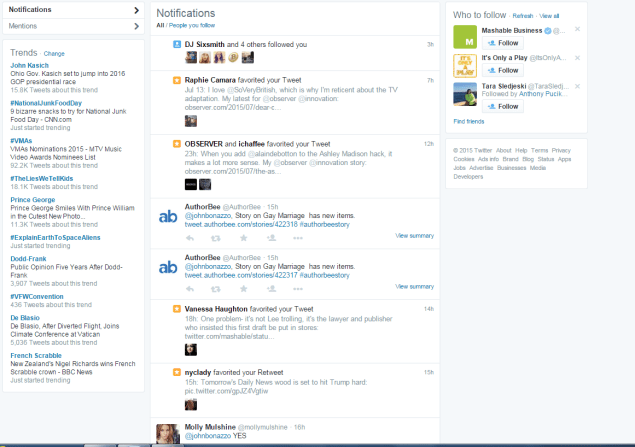Follow Tara Sledjeski
The width and height of the screenshot is (635, 447).
click(x=503, y=106)
